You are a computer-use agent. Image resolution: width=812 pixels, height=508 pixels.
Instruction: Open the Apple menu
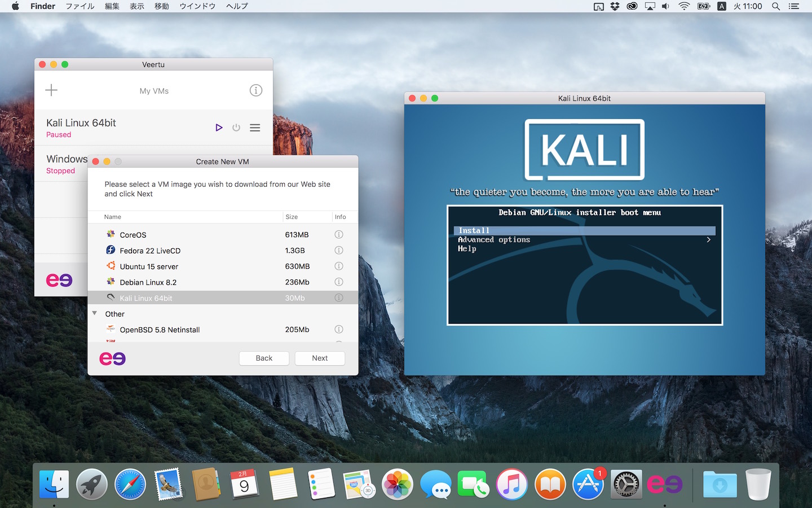click(x=15, y=6)
